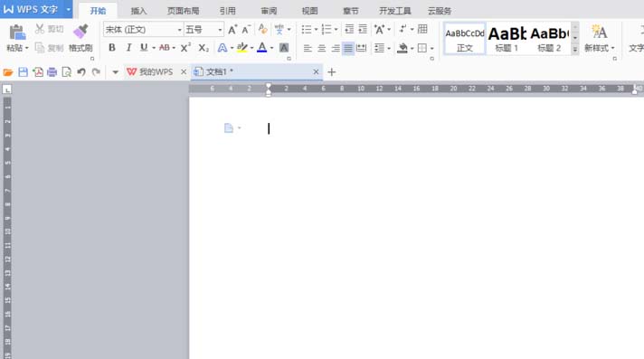Select the Format Painter brush icon
Viewport: 644px width, 359px height.
click(80, 32)
